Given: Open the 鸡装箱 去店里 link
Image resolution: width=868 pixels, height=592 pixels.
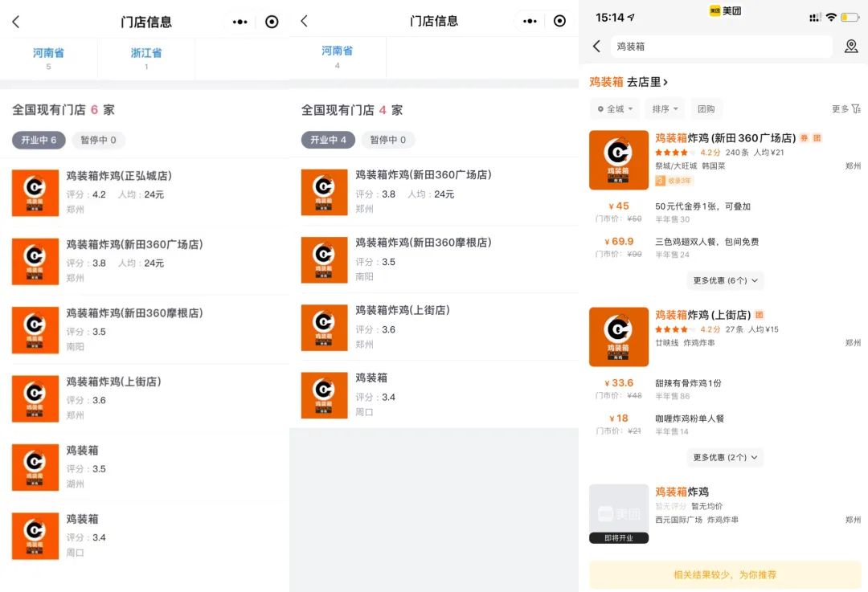Looking at the screenshot, I should [628, 82].
